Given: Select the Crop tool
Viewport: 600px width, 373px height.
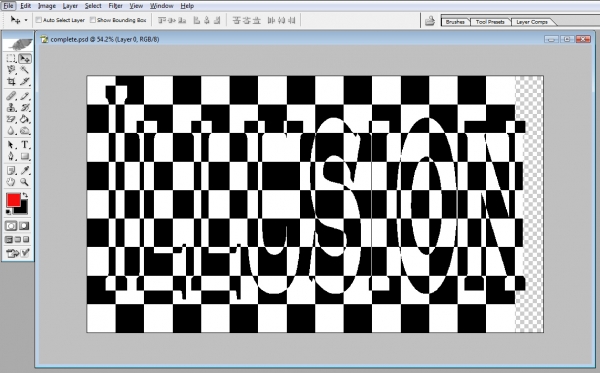Looking at the screenshot, I should click(11, 81).
